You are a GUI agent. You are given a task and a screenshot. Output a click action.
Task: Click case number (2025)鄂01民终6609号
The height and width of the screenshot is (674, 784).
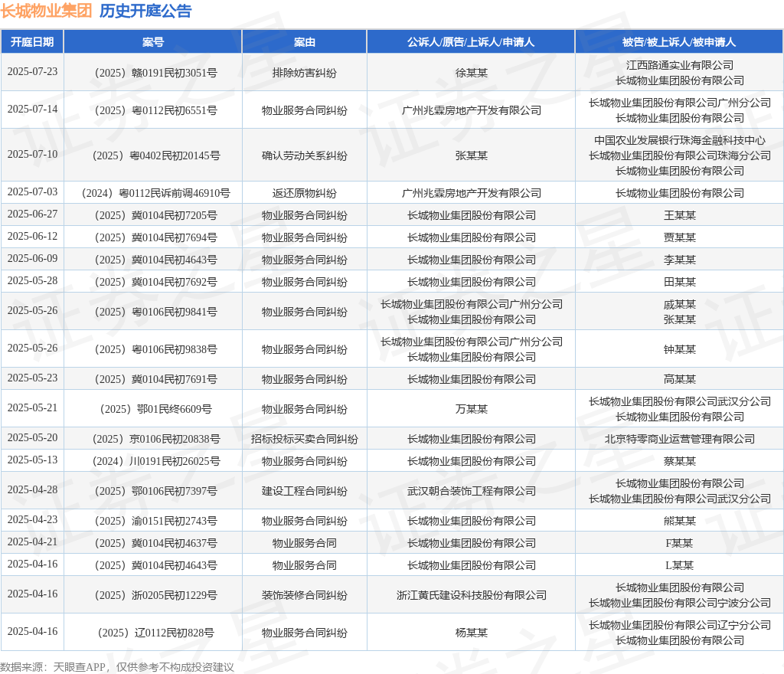tap(155, 409)
